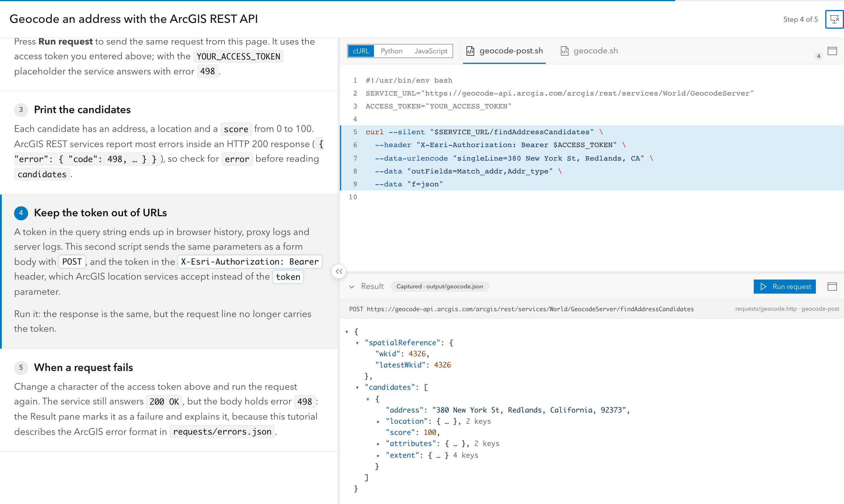Click the Captured · output/geocode.json badge
844x504 pixels.
440,286
